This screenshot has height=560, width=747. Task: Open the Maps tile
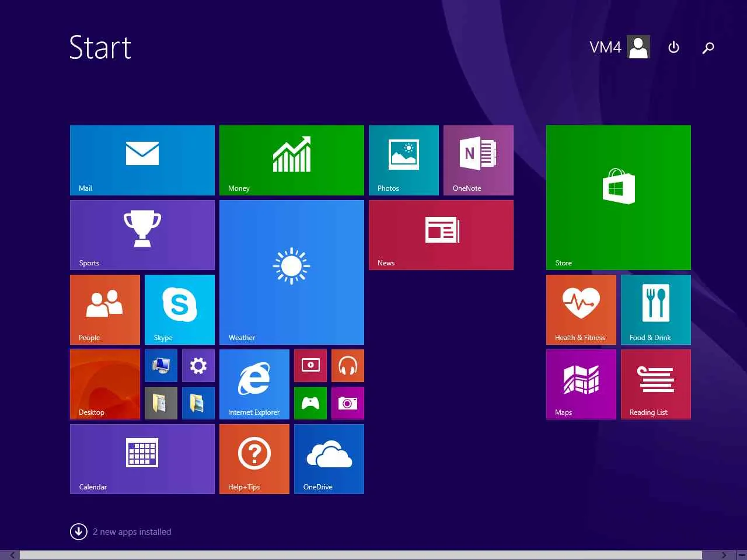pyautogui.click(x=581, y=384)
